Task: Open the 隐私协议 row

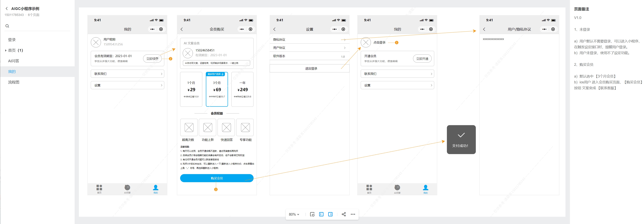Action: tap(310, 40)
